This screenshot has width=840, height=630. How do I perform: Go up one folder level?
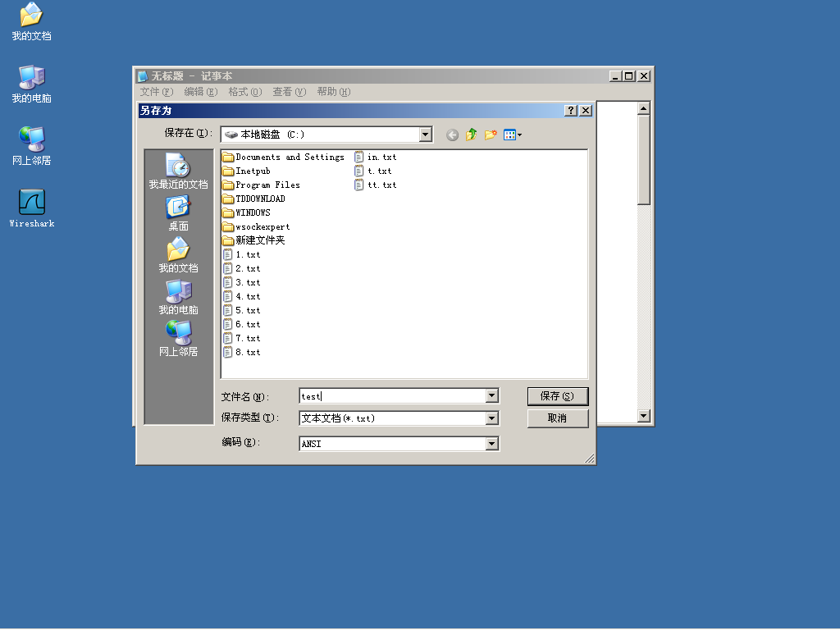[x=472, y=135]
